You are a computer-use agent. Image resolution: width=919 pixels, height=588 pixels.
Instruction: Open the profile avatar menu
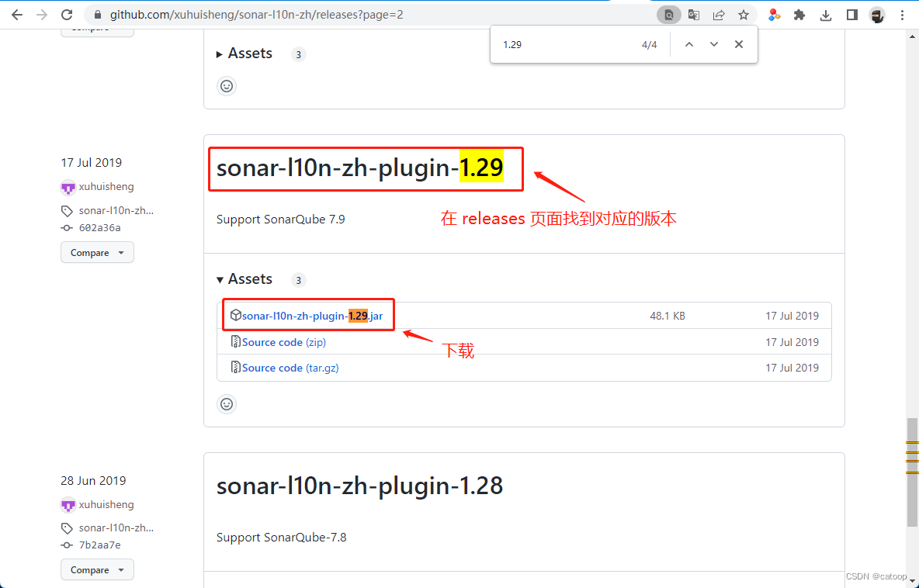click(877, 16)
